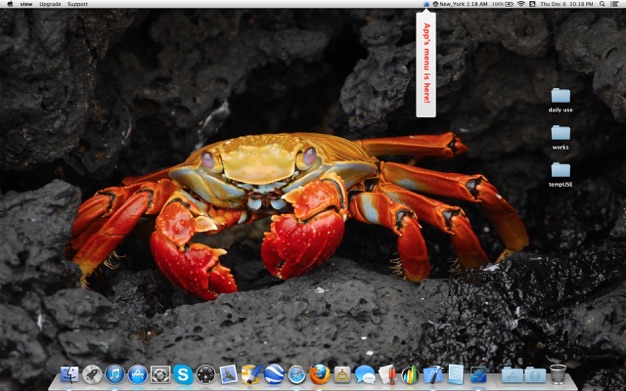Open Xcode hammer icon in dock
Image resolution: width=626 pixels, height=391 pixels.
point(433,375)
